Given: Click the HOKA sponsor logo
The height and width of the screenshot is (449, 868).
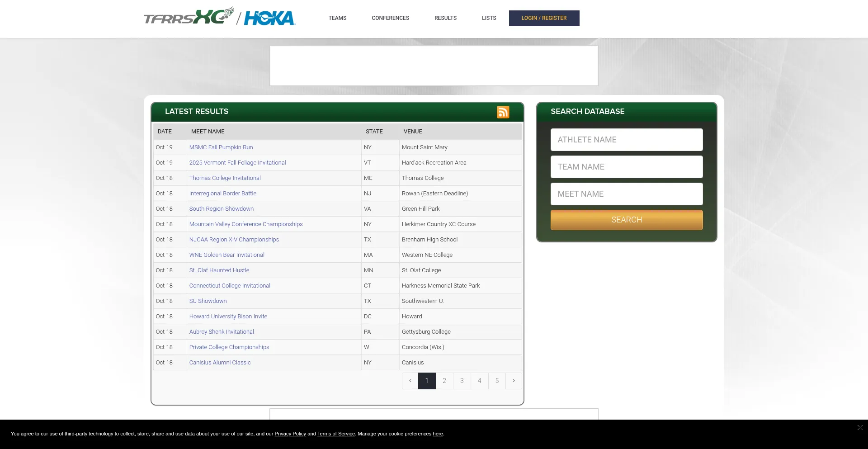Looking at the screenshot, I should click(x=269, y=18).
